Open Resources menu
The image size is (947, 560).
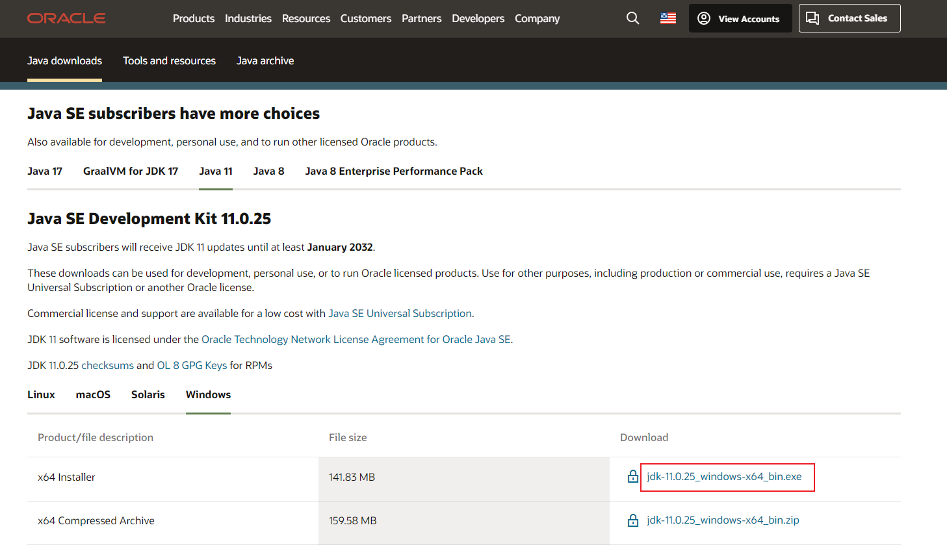(x=306, y=18)
